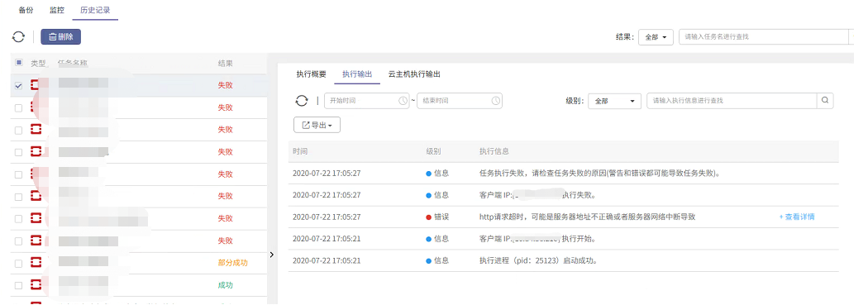This screenshot has height=305, width=868.
Task: Click the 结果 column header in the task list
Action: point(226,64)
